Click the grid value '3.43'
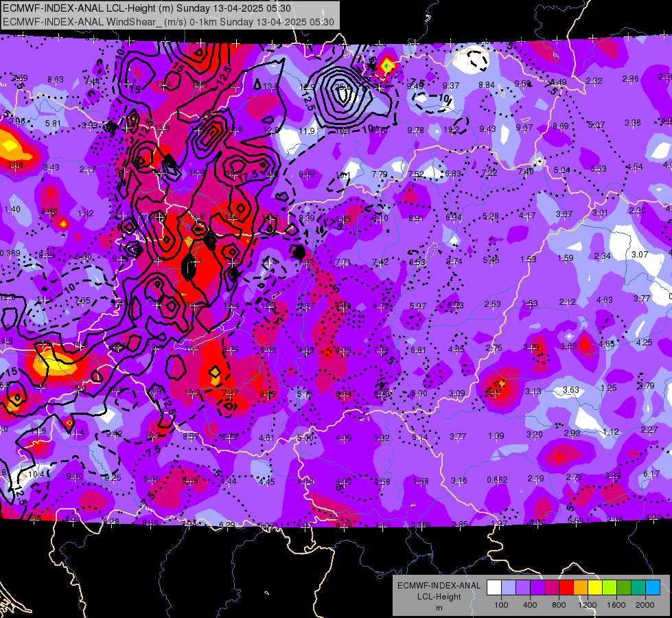The image size is (672, 618). 51,168
